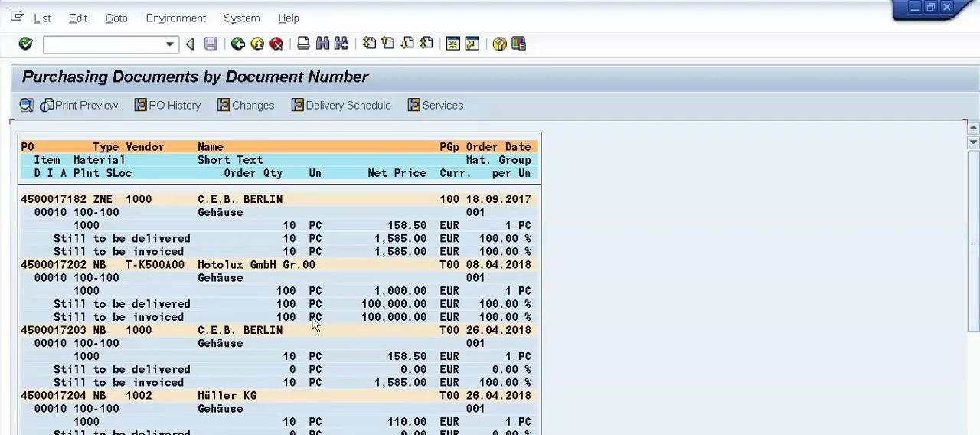Image resolution: width=980 pixels, height=435 pixels.
Task: Click the red Cancel icon
Action: point(276,44)
